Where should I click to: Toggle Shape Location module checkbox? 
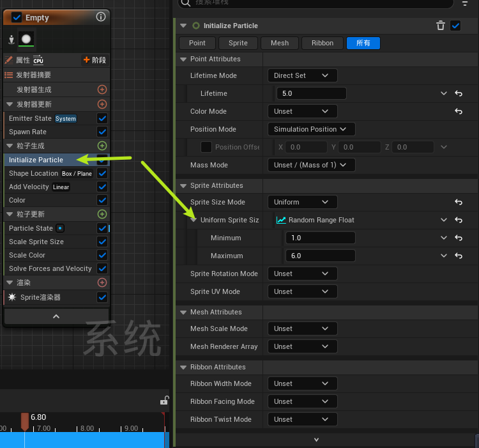(102, 173)
